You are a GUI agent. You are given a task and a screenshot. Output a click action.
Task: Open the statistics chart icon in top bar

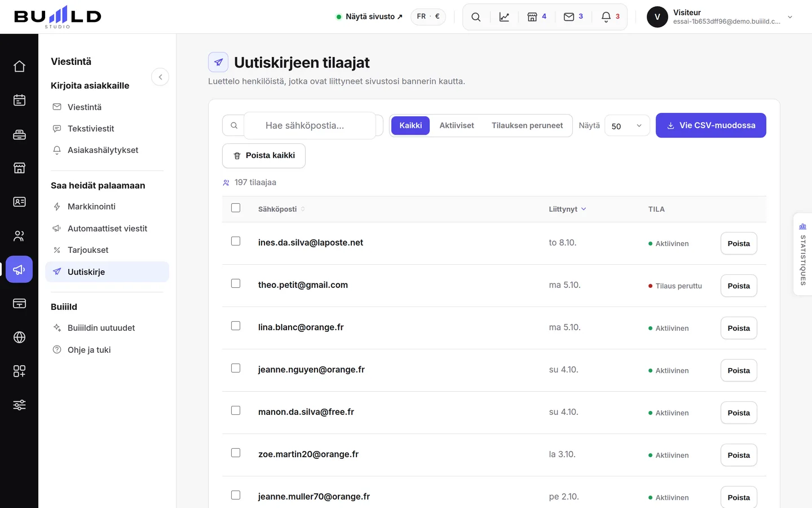click(504, 17)
